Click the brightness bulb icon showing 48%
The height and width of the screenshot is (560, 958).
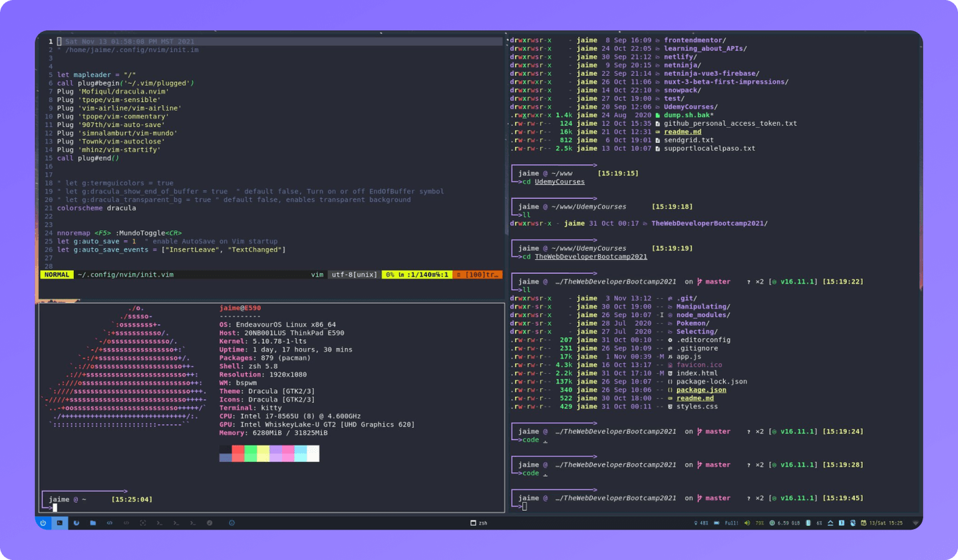click(696, 523)
